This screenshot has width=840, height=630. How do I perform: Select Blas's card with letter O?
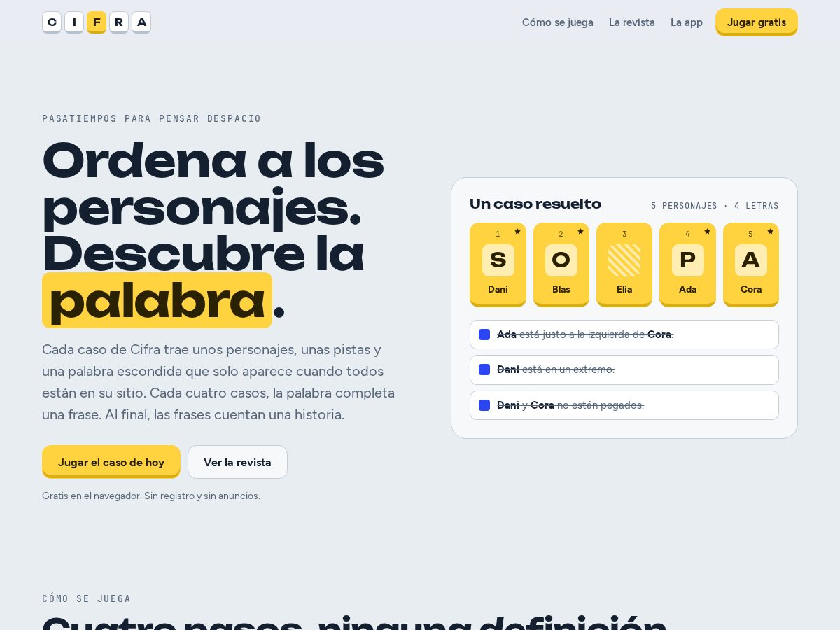pos(561,265)
